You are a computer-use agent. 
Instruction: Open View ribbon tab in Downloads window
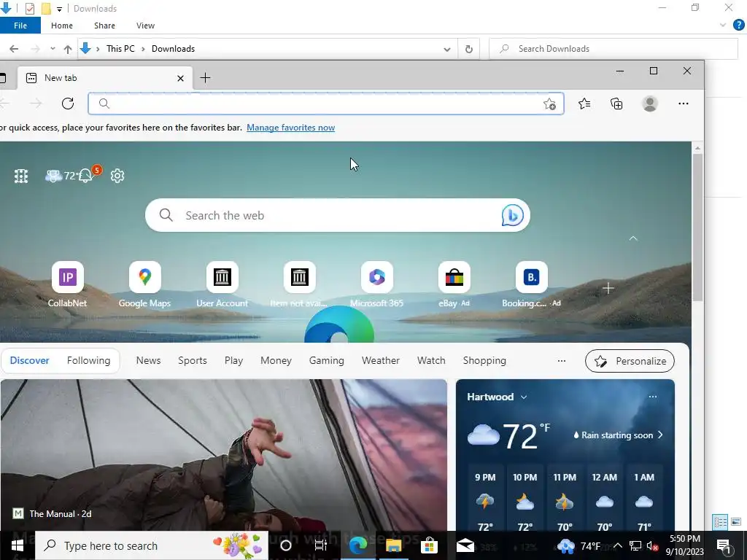click(x=145, y=26)
